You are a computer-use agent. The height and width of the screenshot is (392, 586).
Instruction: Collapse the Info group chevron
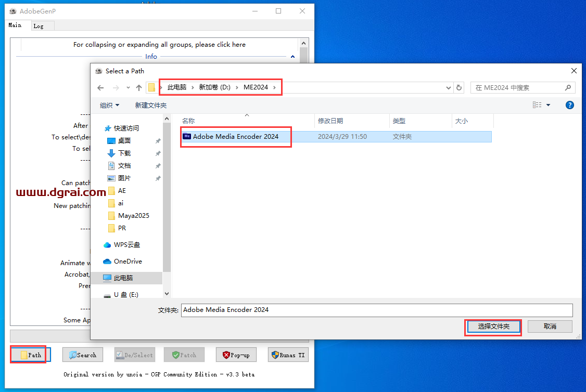tap(292, 57)
